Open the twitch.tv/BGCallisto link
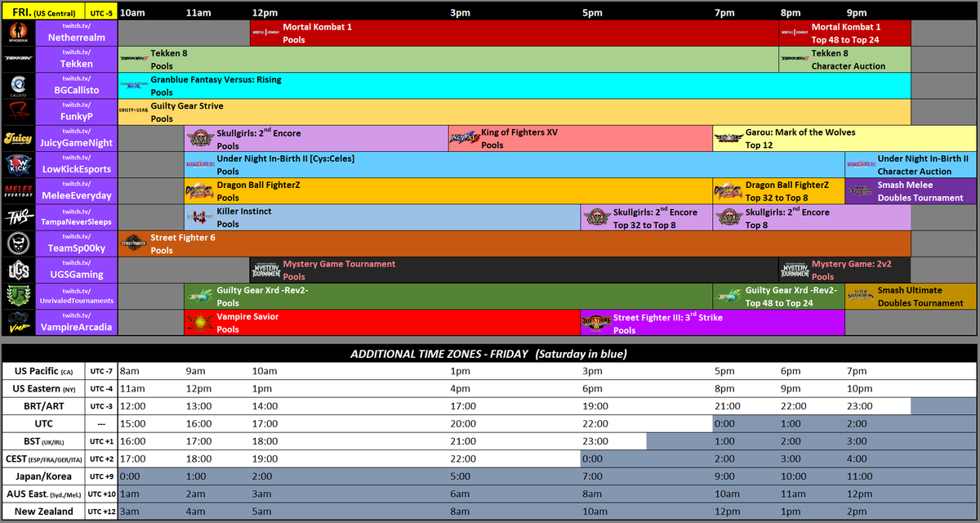The height and width of the screenshot is (523, 980). 78,85
